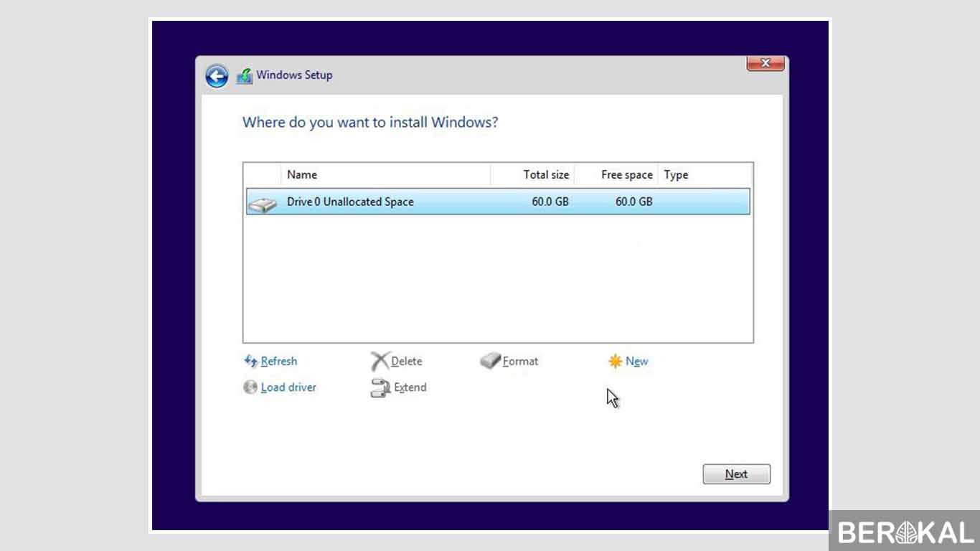Image resolution: width=980 pixels, height=551 pixels.
Task: Sort by the Free space column header
Action: 616,175
